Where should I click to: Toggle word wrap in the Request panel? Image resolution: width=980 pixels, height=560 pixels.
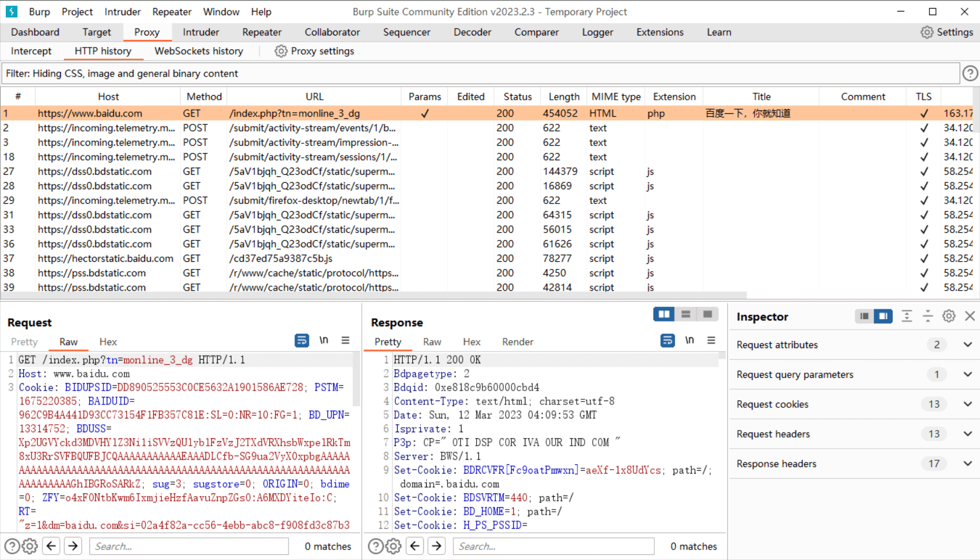tap(301, 341)
